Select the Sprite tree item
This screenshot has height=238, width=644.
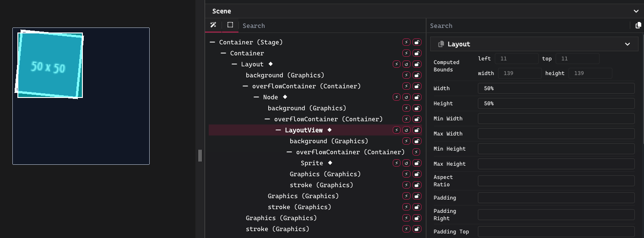point(312,163)
